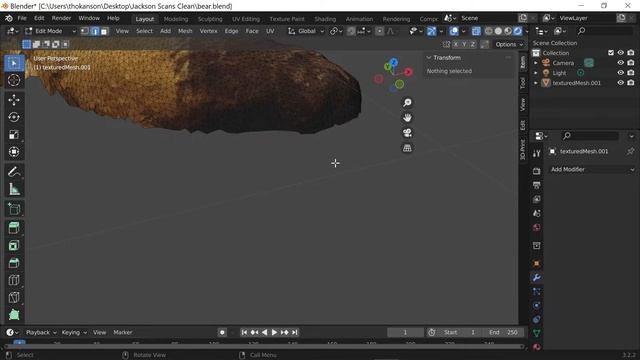Select the Poly Build tool
Image resolution: width=640 pixels, height=360 pixels.
tap(14, 315)
